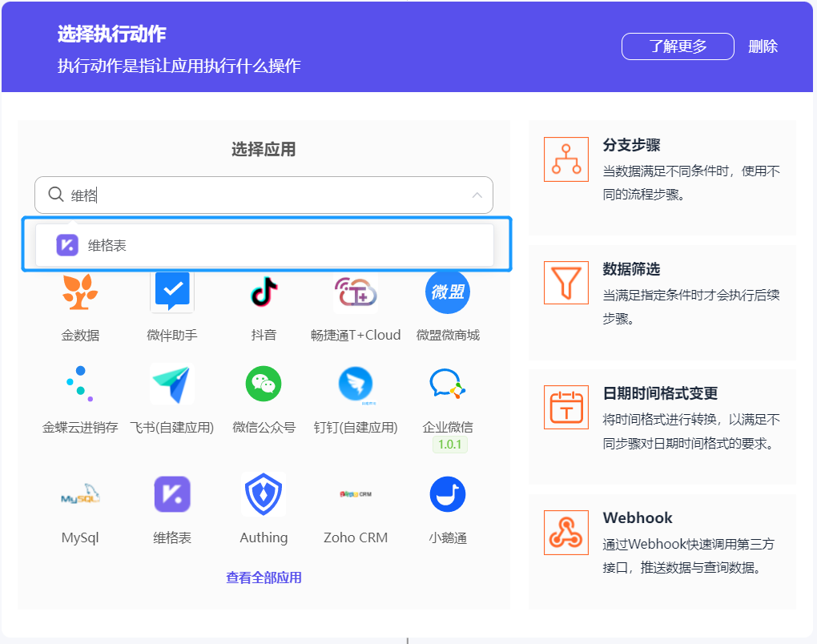Choose the MySql app icon

point(80,494)
